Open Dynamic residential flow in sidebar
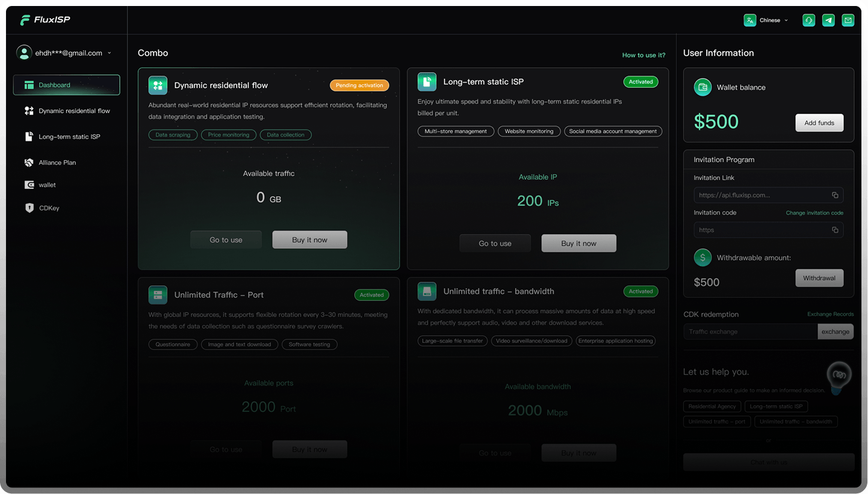The height and width of the screenshot is (494, 868). click(x=74, y=111)
